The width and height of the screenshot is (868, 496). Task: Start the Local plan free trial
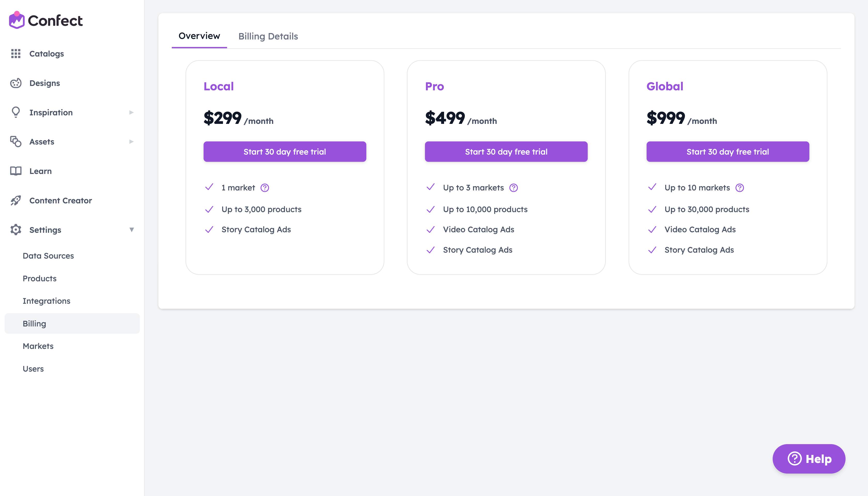click(x=285, y=151)
